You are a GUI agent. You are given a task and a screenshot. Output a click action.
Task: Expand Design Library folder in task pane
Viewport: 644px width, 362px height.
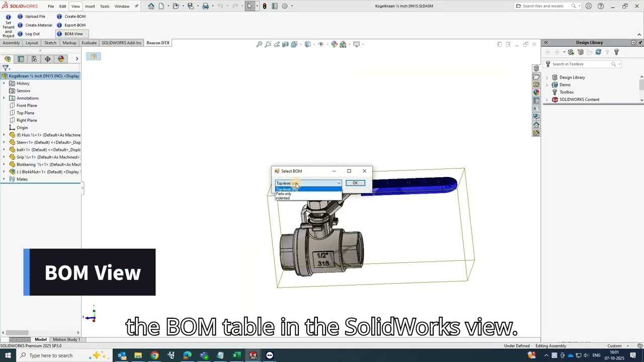coord(547,77)
